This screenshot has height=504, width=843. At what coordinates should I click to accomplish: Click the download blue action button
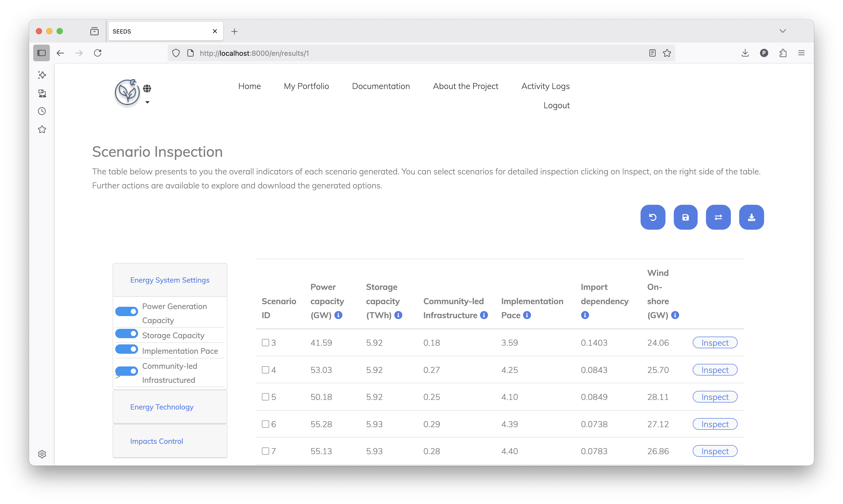tap(751, 217)
